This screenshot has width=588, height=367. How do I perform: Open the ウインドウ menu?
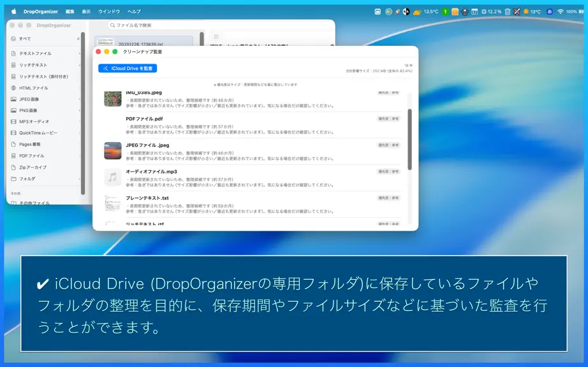point(109,11)
